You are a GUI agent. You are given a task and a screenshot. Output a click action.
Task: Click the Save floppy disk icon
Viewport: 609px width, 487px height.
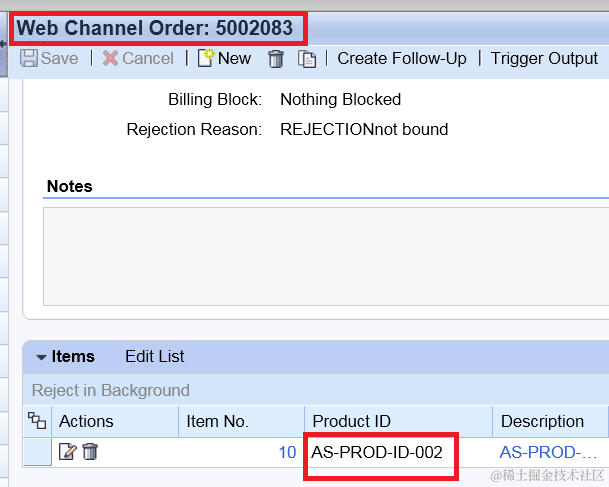click(29, 58)
